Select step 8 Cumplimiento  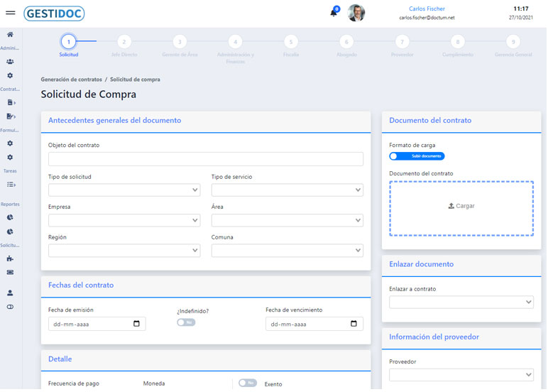[x=457, y=42]
